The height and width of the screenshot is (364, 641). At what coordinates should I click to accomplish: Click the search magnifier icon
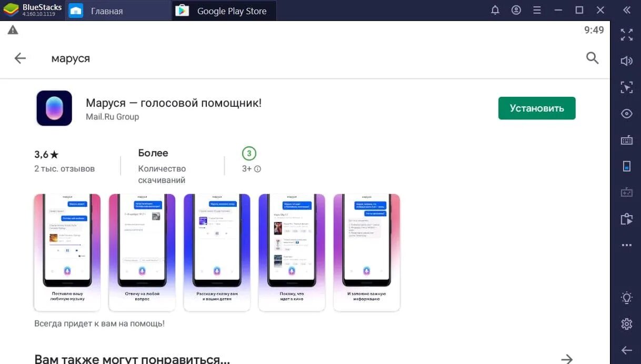(x=593, y=58)
